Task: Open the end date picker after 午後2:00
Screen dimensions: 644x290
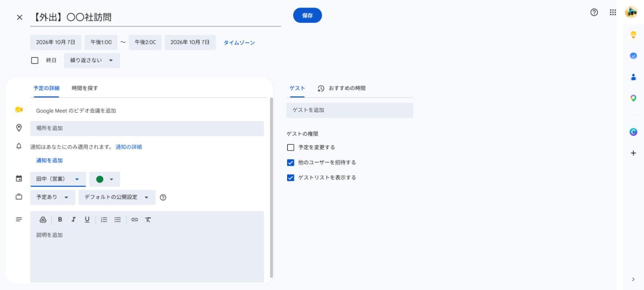Action: click(190, 42)
